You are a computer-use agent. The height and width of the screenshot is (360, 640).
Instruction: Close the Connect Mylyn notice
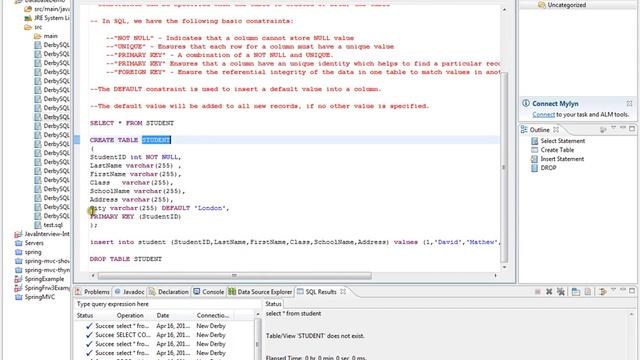pos(629,103)
